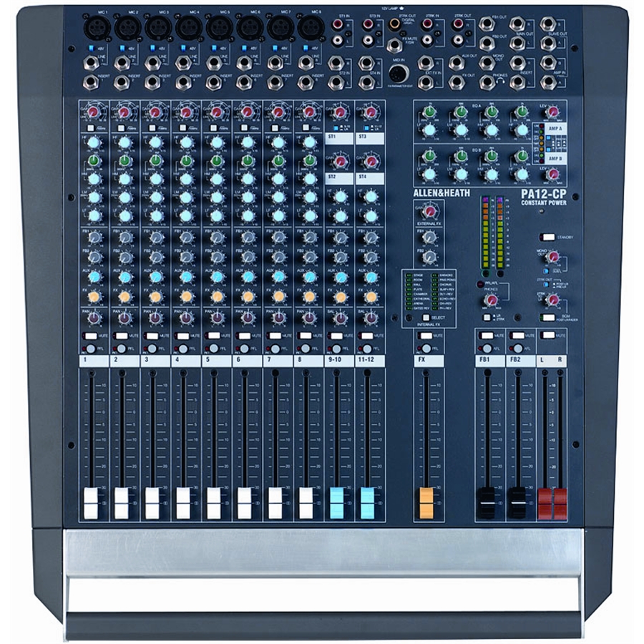Click the ST1 label strip
The width and height of the screenshot is (644, 644).
[x=339, y=138]
